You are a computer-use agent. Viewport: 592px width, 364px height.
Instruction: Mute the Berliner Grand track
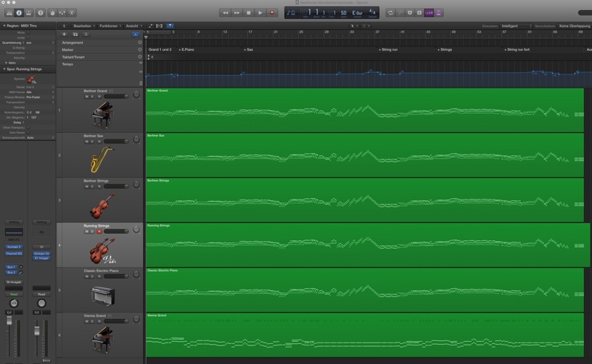pyautogui.click(x=87, y=97)
